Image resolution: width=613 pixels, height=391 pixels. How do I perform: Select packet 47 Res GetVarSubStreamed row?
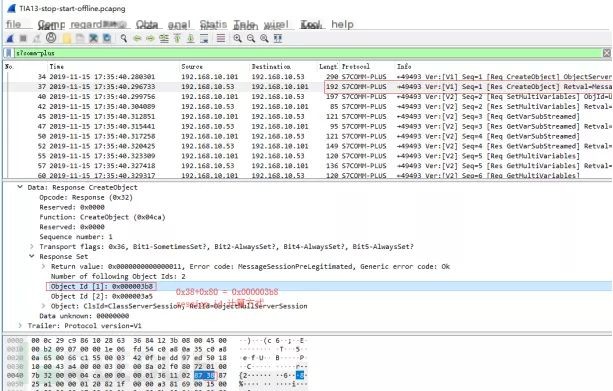pos(308,126)
